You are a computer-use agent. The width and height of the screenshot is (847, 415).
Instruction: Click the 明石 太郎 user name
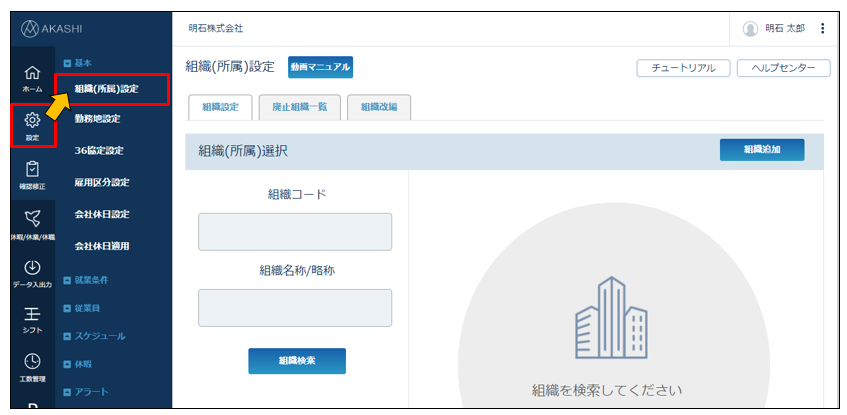(x=785, y=29)
